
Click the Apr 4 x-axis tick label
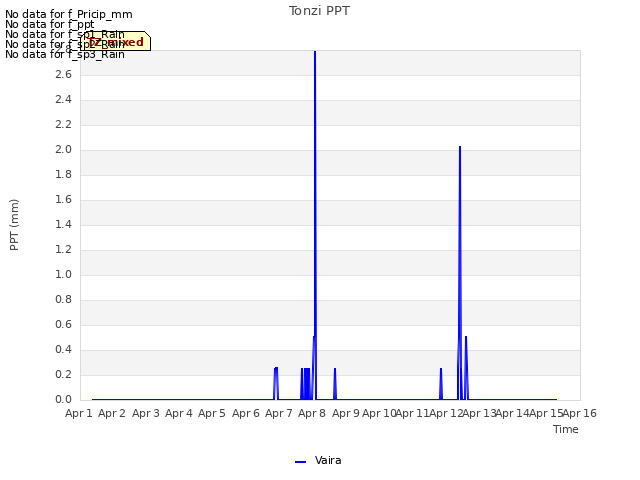(179, 413)
